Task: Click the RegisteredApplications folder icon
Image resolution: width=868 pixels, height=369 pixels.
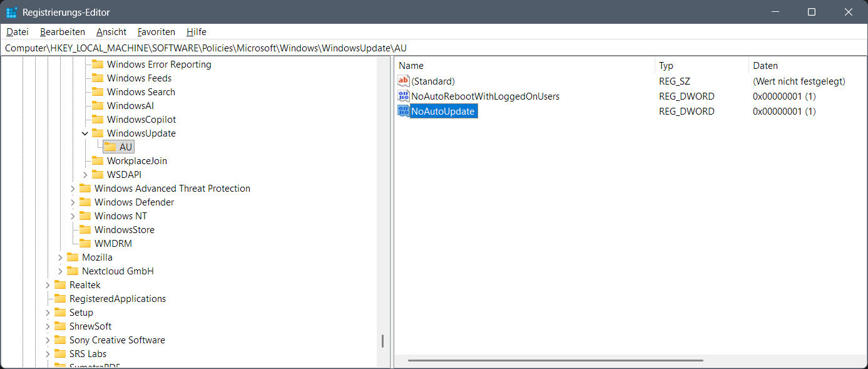Action: (60, 298)
